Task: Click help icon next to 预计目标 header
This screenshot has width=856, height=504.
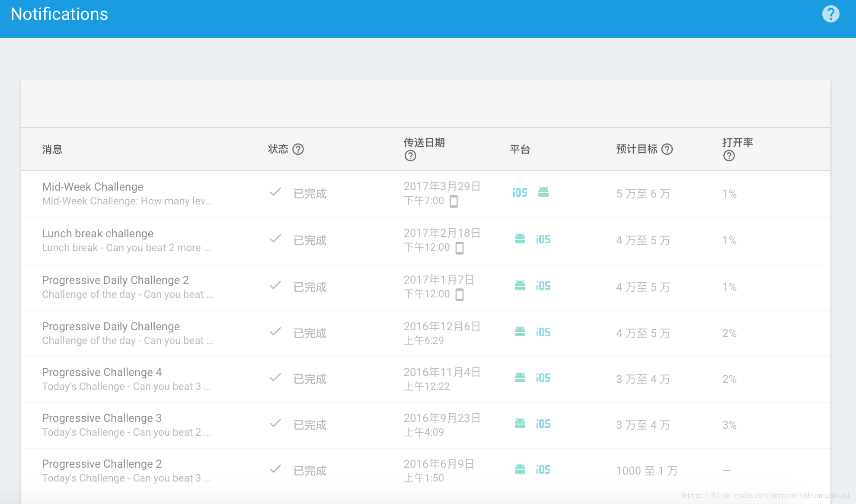Action: point(667,149)
